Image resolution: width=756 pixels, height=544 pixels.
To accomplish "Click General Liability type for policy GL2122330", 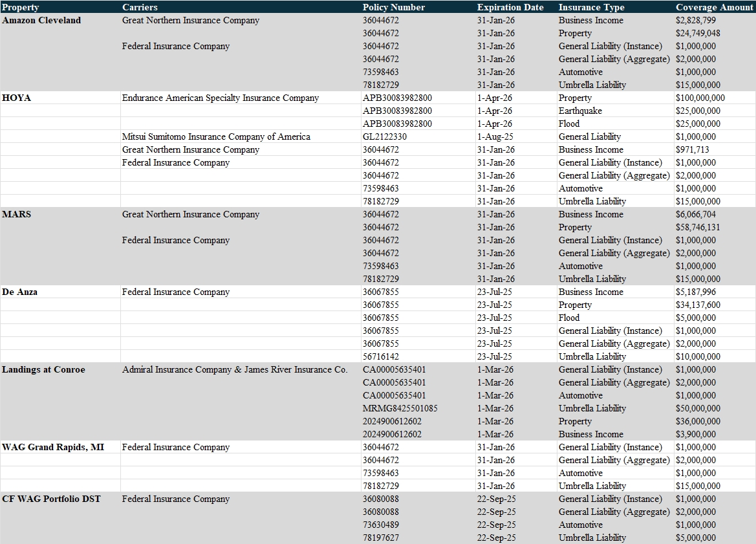I will click(590, 136).
